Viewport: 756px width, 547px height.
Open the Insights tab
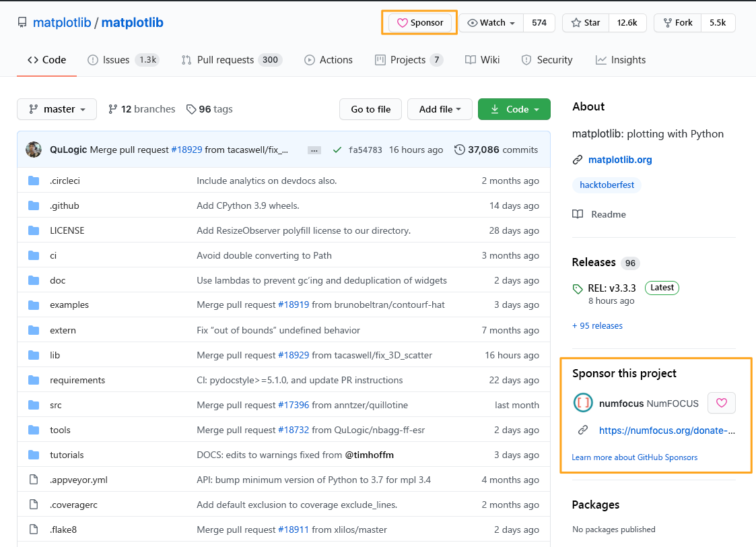(x=621, y=60)
